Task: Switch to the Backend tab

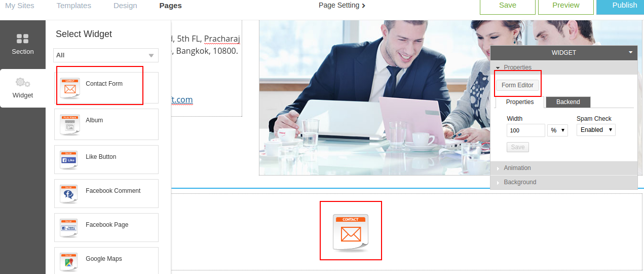Action: pyautogui.click(x=568, y=102)
